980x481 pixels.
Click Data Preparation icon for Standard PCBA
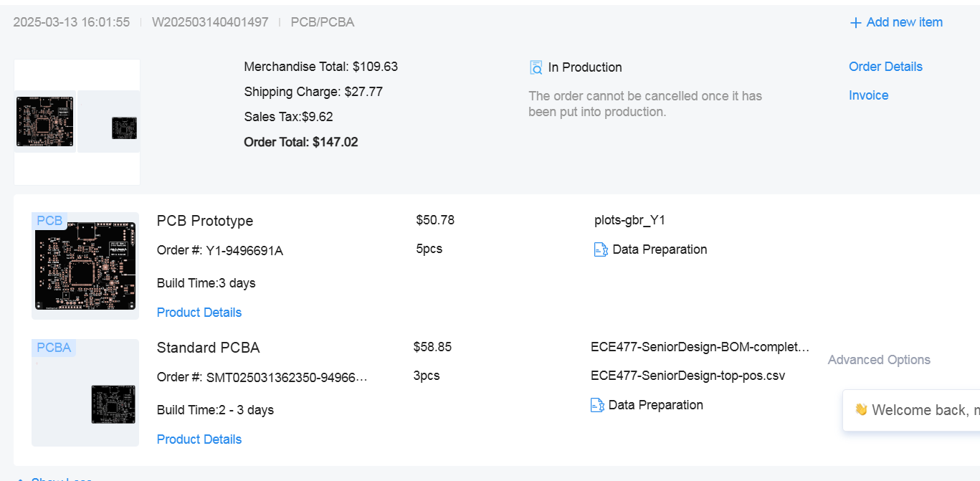[x=597, y=405]
